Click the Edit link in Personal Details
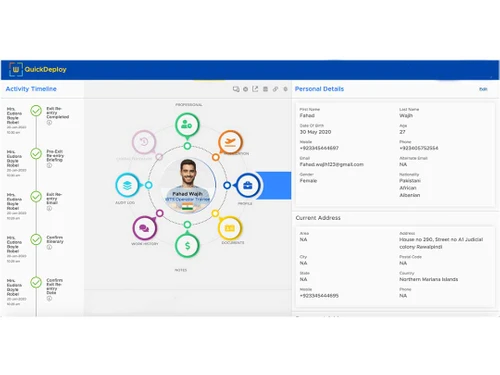This screenshot has height=375, width=500. 483,89
